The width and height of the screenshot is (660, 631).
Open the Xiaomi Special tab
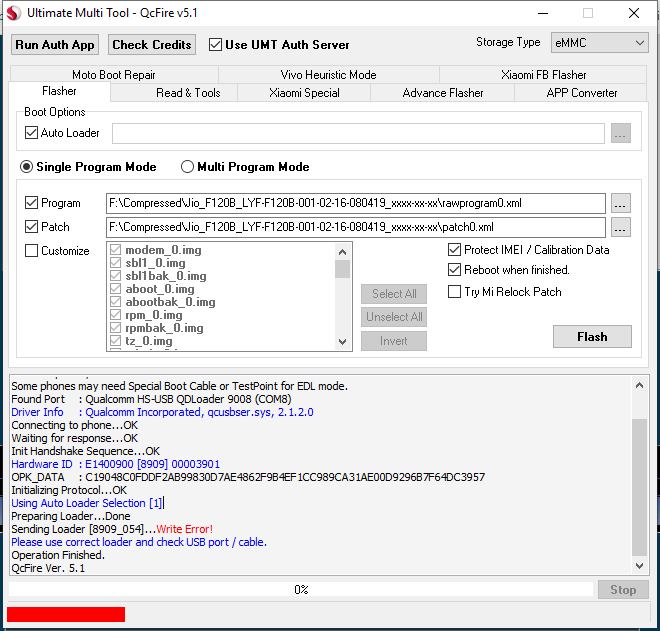click(304, 93)
